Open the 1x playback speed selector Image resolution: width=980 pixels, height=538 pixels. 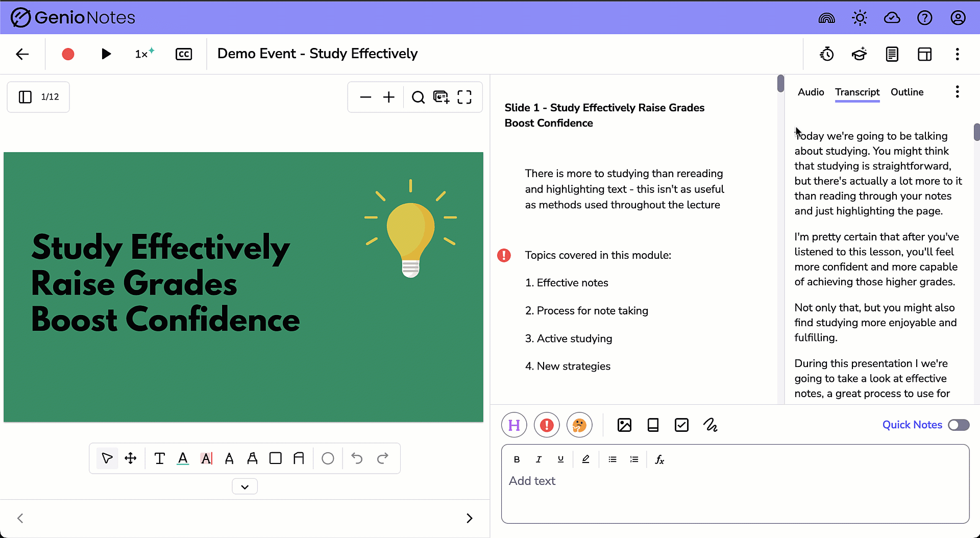[143, 54]
